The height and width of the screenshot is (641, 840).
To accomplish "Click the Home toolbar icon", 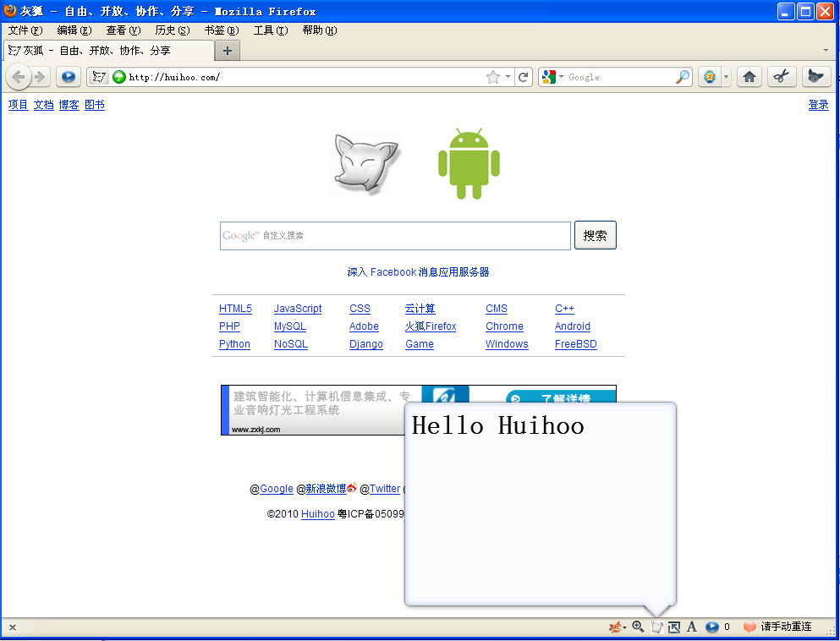I will click(749, 77).
